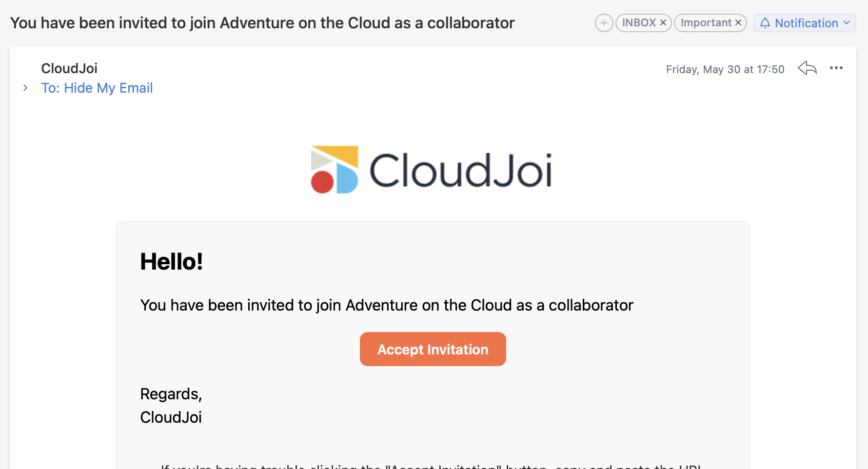Click the Notification bell icon
This screenshot has width=868, height=469.
coord(765,23)
